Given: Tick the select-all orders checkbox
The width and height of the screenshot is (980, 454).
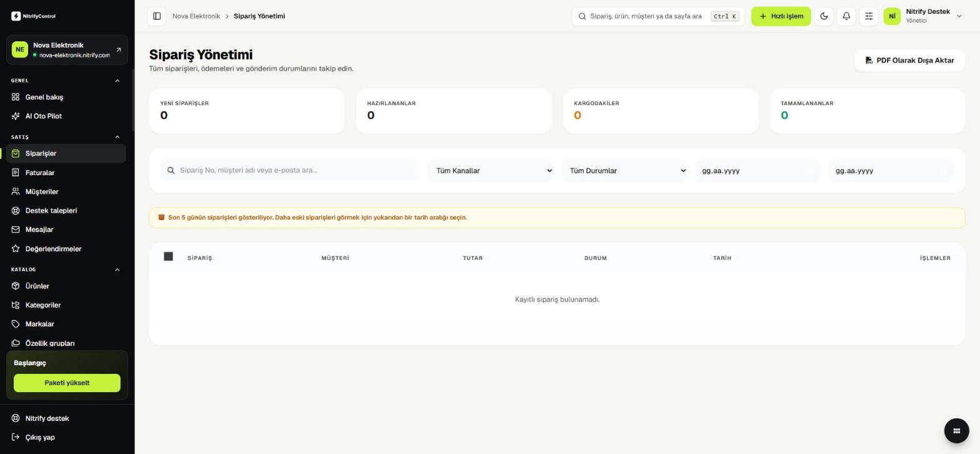Looking at the screenshot, I should pos(168,256).
